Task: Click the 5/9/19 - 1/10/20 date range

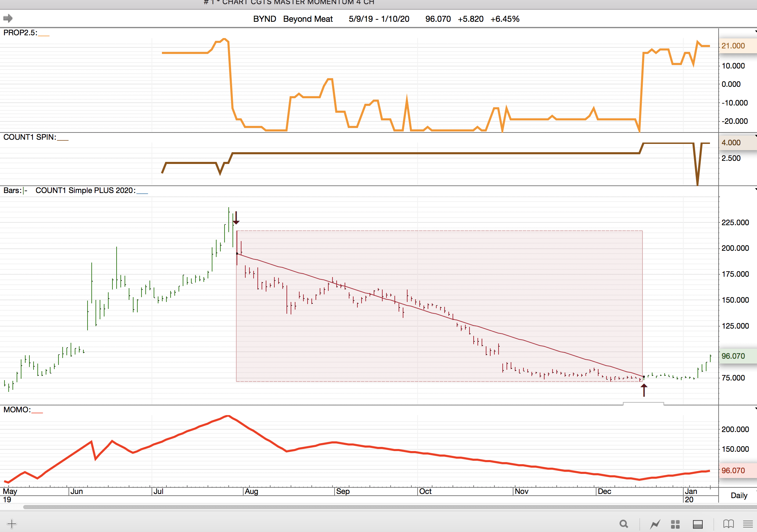Action: (379, 19)
